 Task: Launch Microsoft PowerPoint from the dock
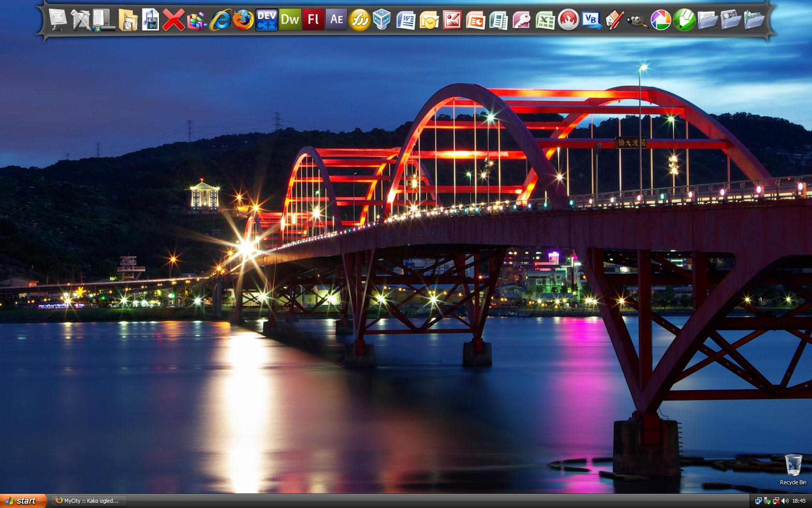point(475,20)
